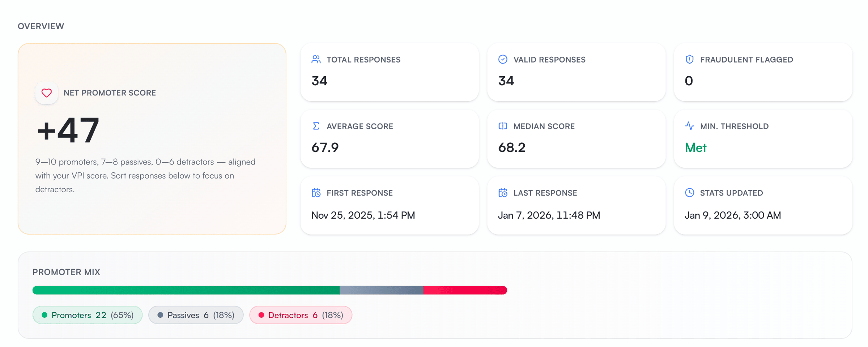Click the waveform icon next to Min. Threshold

(x=689, y=126)
